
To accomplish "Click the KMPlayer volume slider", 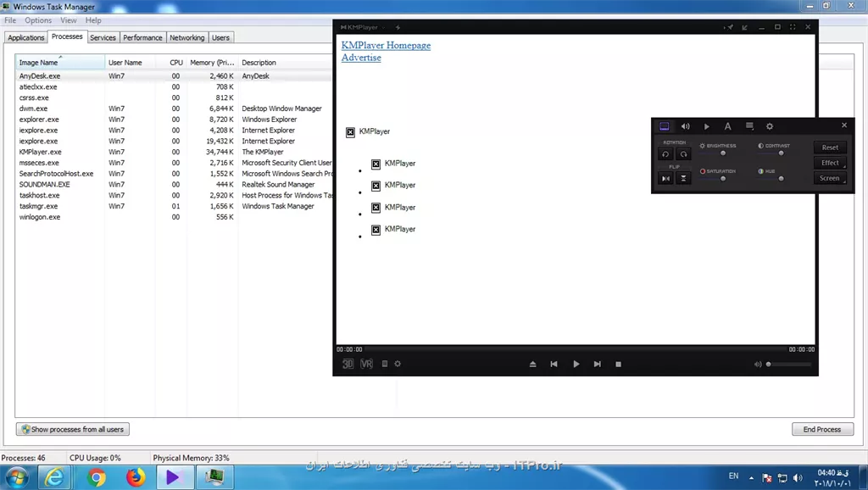I will tap(789, 365).
